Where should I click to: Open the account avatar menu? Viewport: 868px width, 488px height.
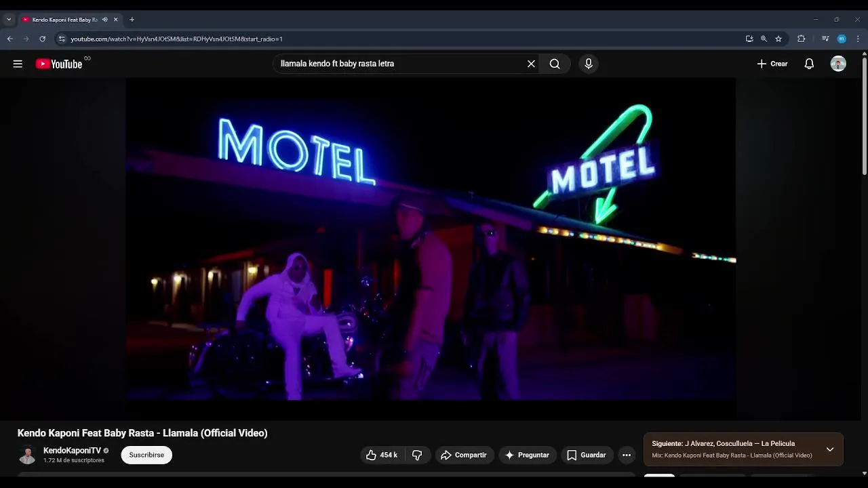(838, 64)
